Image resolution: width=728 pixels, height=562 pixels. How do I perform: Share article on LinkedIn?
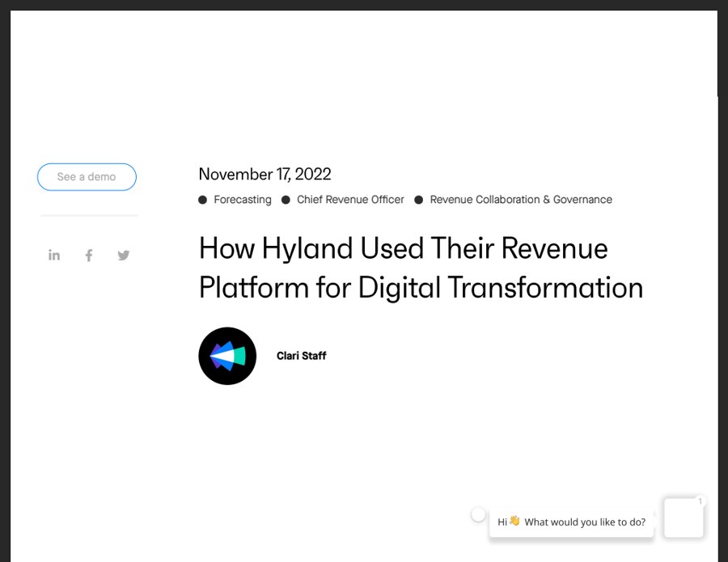(x=54, y=256)
